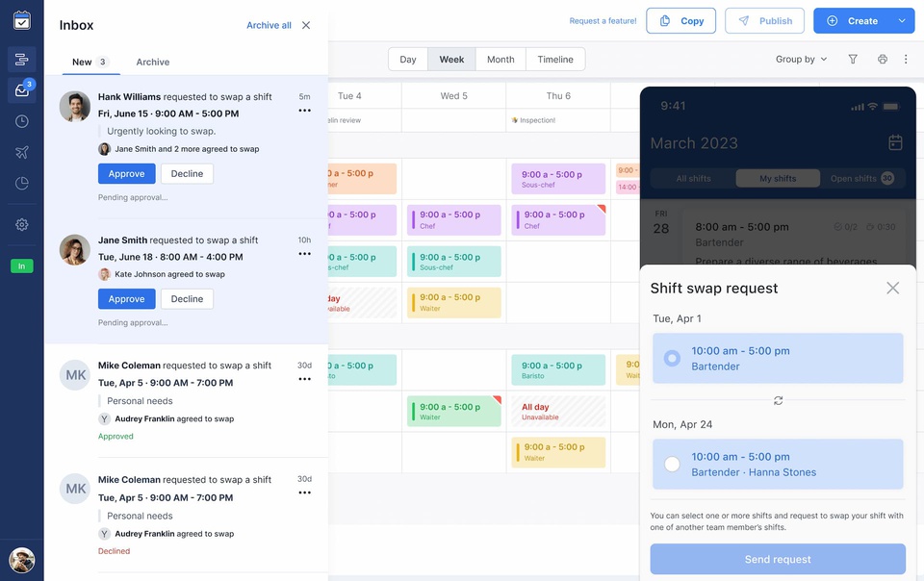The image size is (924, 581).
Task: Click the filter funnel icon
Action: click(x=853, y=60)
